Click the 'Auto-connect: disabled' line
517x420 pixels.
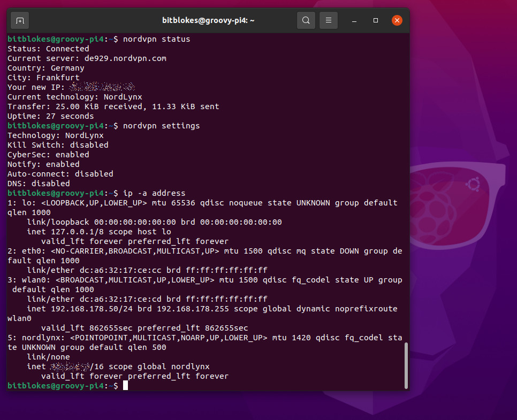(60, 174)
